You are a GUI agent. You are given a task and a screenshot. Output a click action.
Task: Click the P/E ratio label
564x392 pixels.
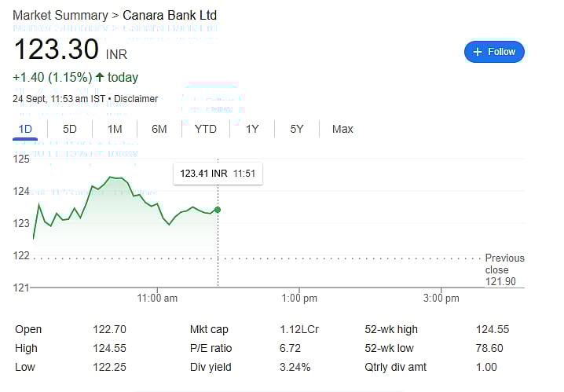tap(211, 348)
